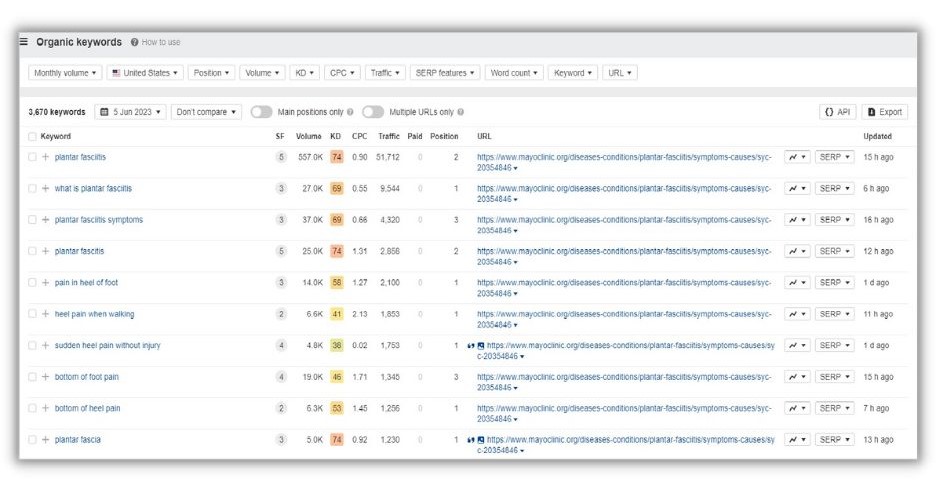The height and width of the screenshot is (484, 936).
Task: Click the API button
Action: pos(838,112)
